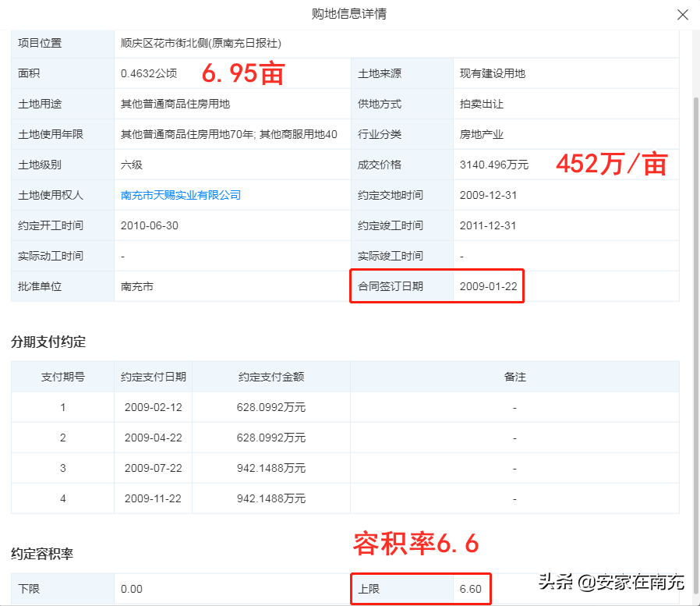Select the land grade value 六级

point(131,165)
